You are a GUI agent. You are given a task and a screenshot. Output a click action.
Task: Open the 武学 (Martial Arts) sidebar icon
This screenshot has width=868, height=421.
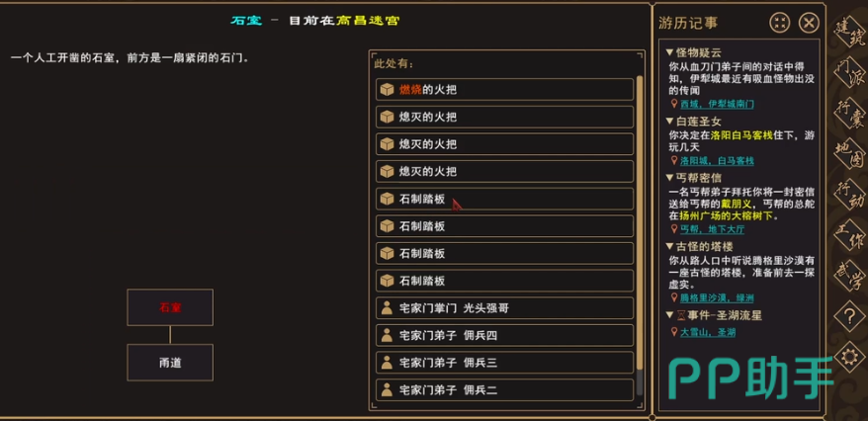click(847, 280)
